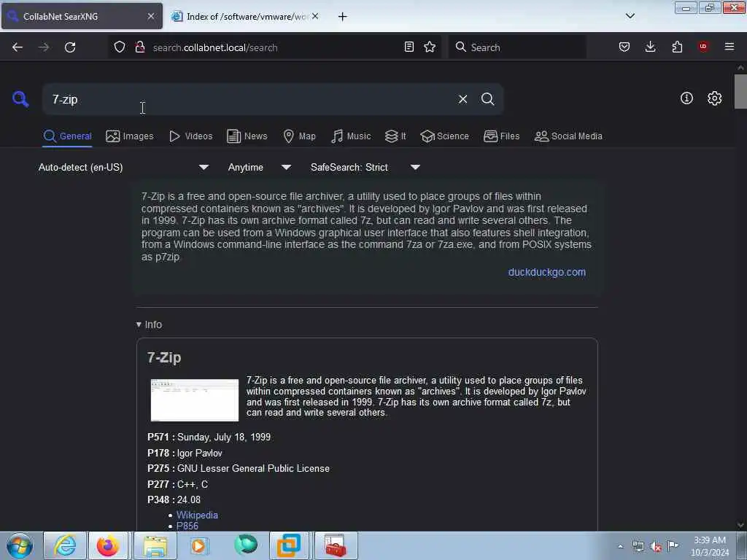This screenshot has width=747, height=560.
Task: Click the 'Igor Pavlov' P178 value
Action: 200,453
